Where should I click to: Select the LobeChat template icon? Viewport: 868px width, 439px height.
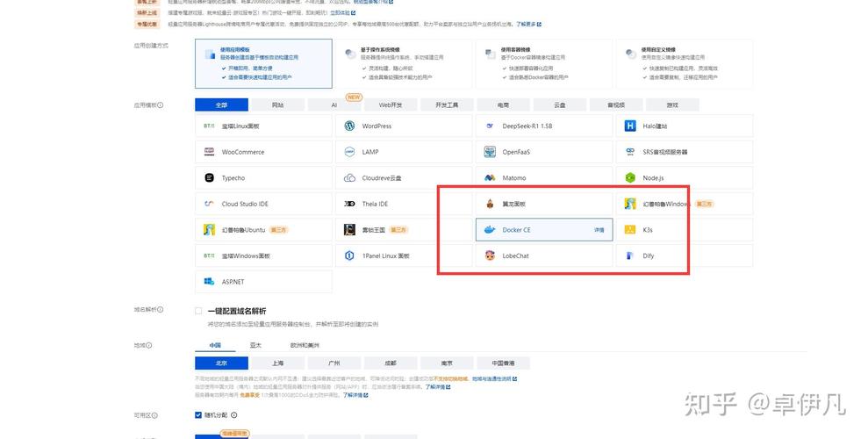(x=490, y=255)
